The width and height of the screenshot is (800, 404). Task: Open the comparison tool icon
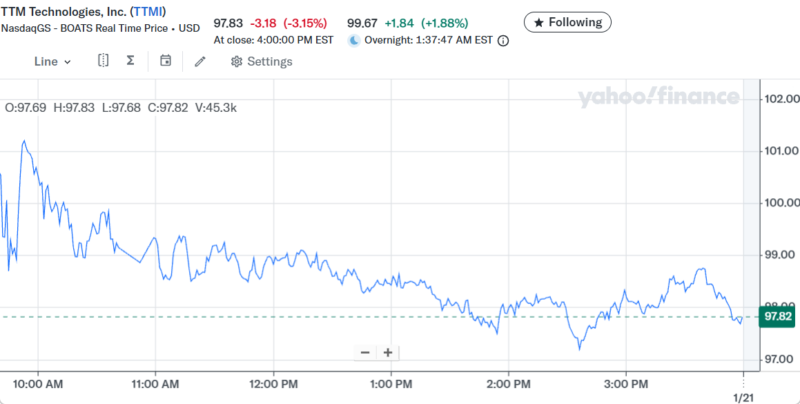click(x=103, y=61)
